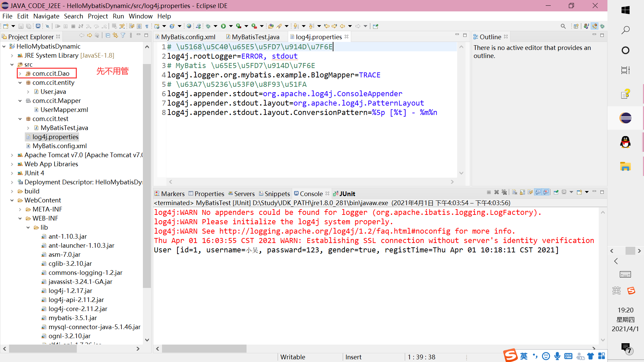The width and height of the screenshot is (644, 362).
Task: Expand the com.ccit.Dao package
Action: [x=20, y=74]
